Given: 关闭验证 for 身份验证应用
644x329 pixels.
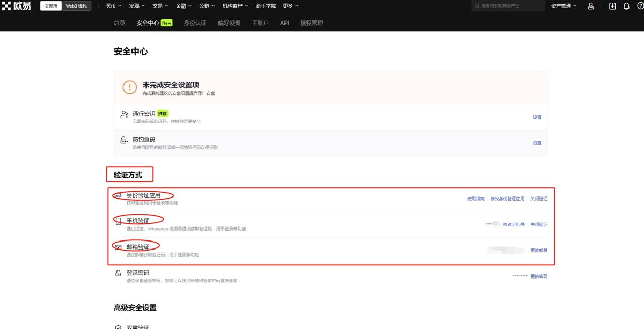Looking at the screenshot, I should pos(538,198).
